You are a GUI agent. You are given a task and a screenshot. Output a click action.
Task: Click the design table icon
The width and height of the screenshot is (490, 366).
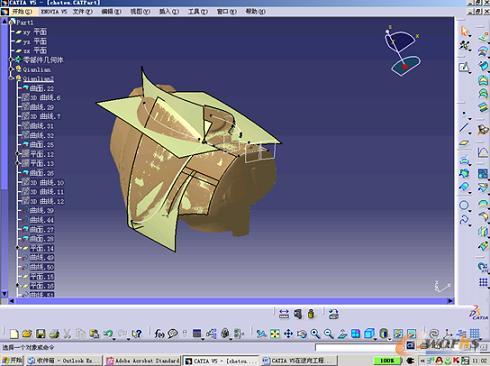tap(197, 333)
